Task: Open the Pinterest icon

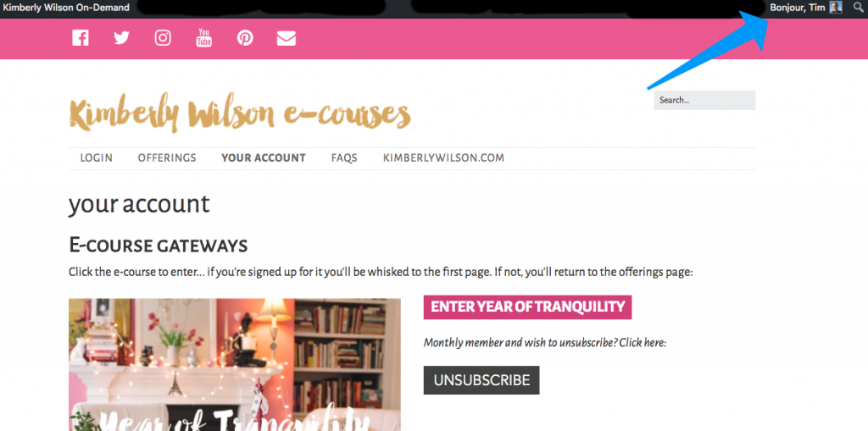Action: (245, 38)
